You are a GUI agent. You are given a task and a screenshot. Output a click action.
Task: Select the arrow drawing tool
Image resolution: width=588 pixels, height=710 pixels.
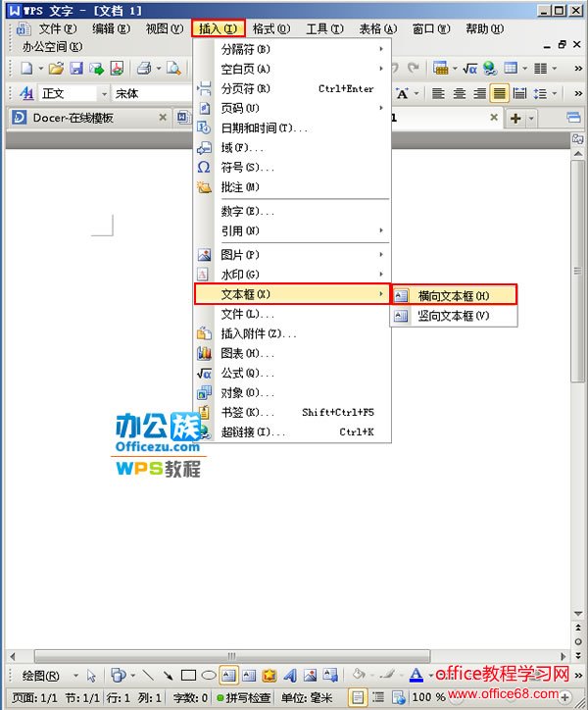[168, 676]
